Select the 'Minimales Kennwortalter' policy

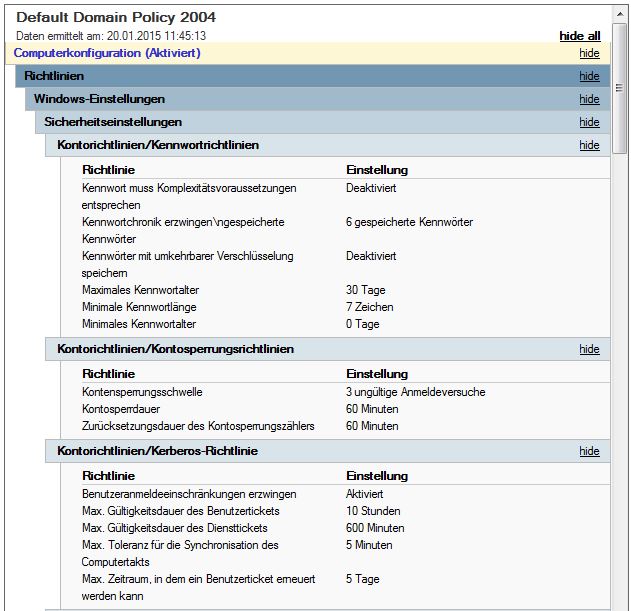point(139,324)
